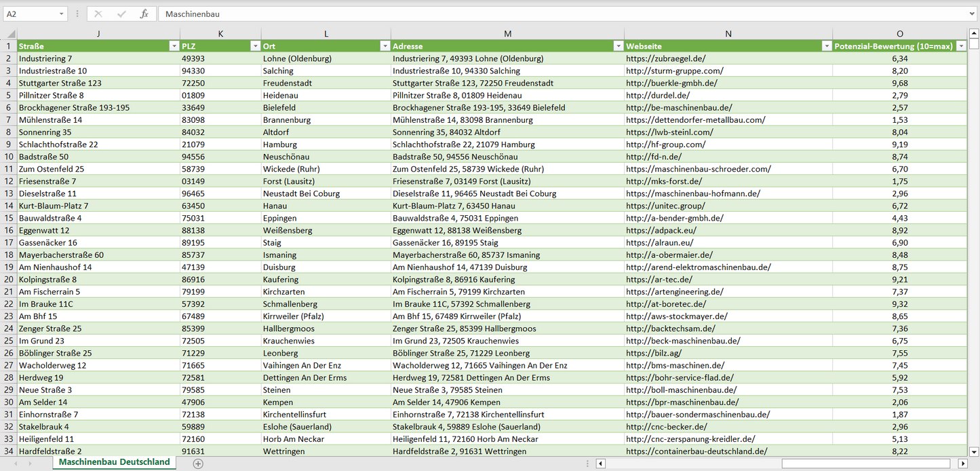Click the vertical scrollbar down arrow
980x471 pixels.
click(974, 451)
